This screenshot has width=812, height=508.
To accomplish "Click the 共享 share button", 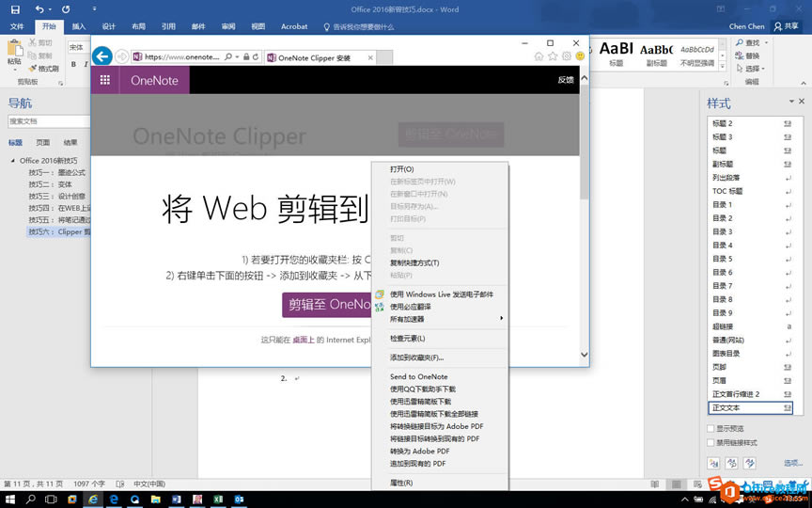I will click(x=786, y=26).
